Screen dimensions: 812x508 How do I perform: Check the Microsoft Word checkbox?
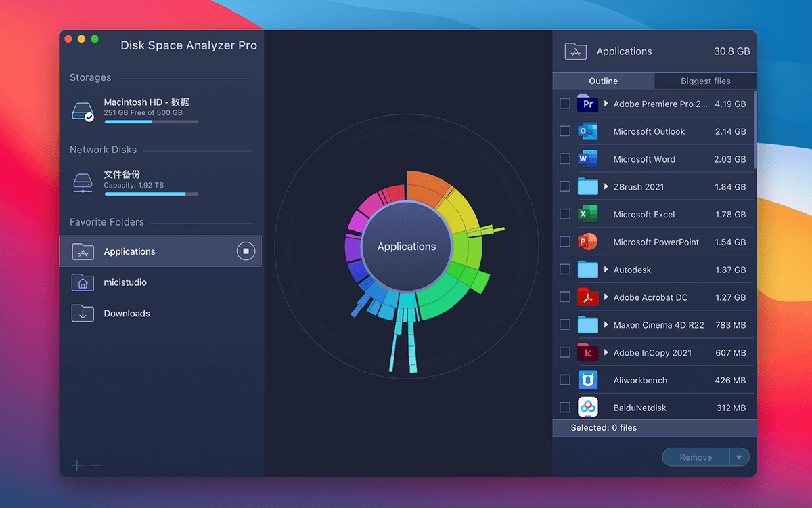click(565, 159)
